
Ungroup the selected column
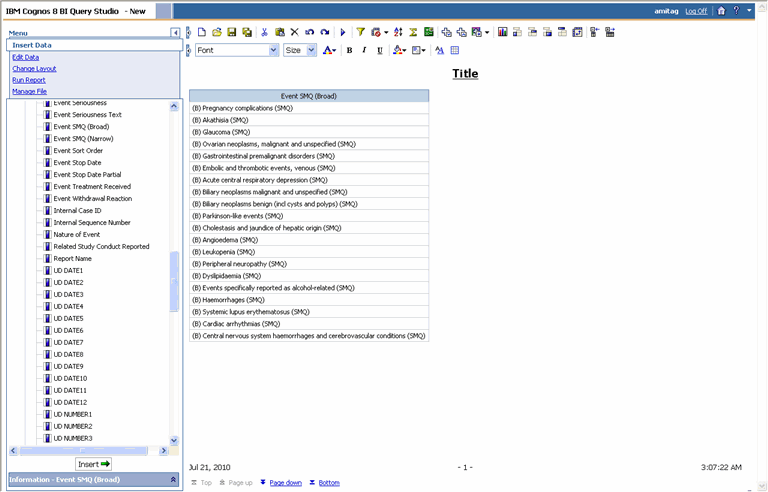click(548, 32)
